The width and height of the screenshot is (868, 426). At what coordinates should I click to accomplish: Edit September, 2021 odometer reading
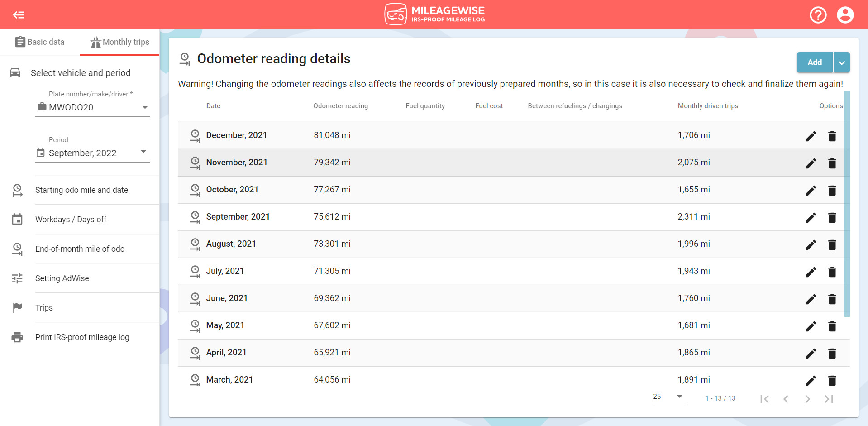[811, 217]
